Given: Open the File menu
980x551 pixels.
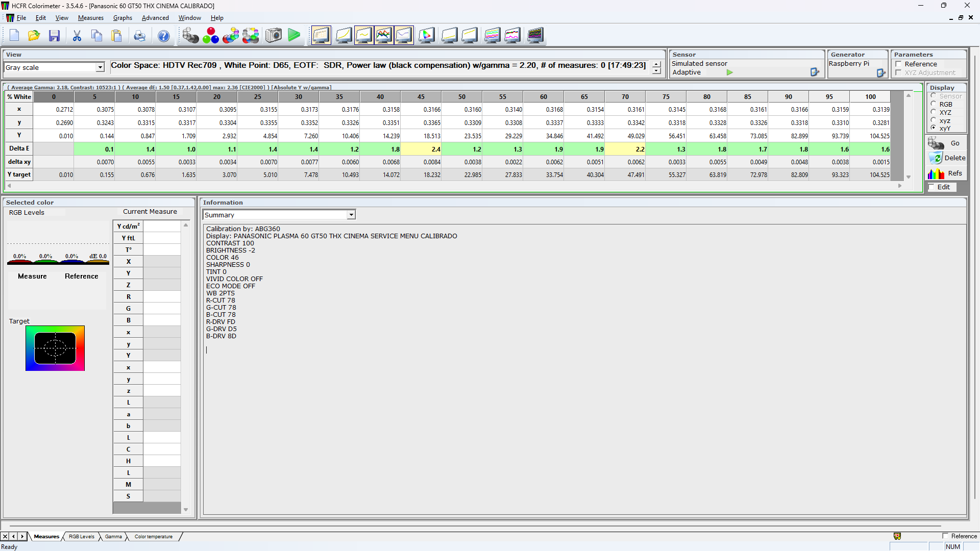Looking at the screenshot, I should tap(21, 18).
